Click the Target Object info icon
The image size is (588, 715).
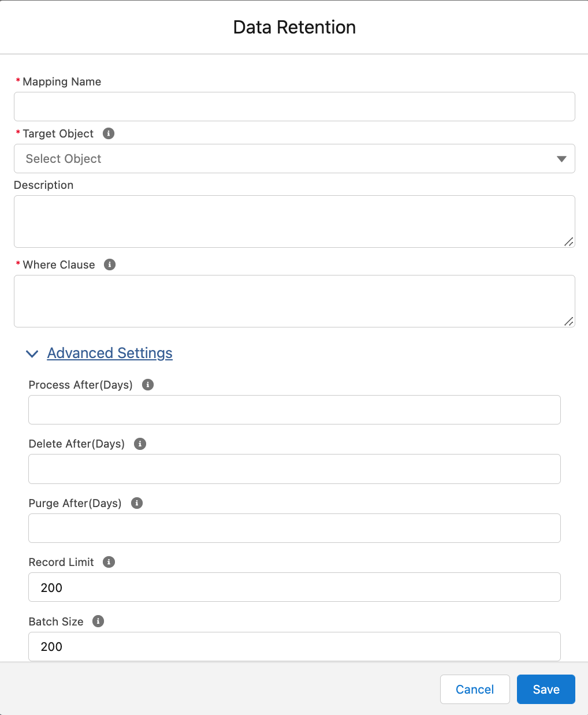click(x=109, y=133)
